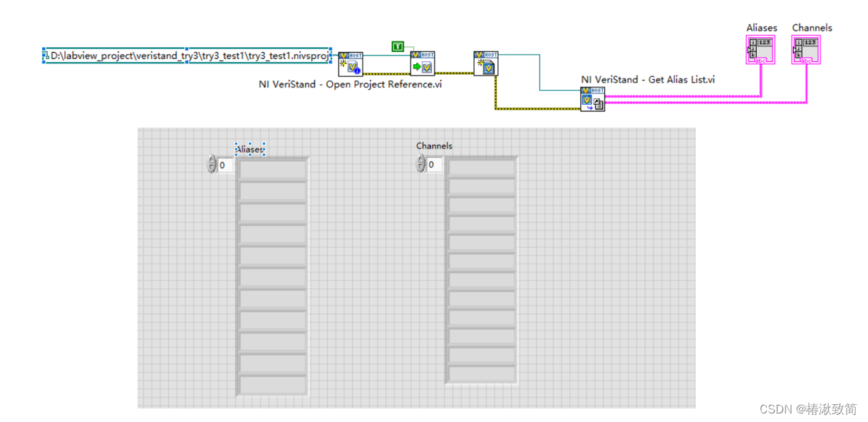Select the Aliases index field showing 0

coord(222,164)
